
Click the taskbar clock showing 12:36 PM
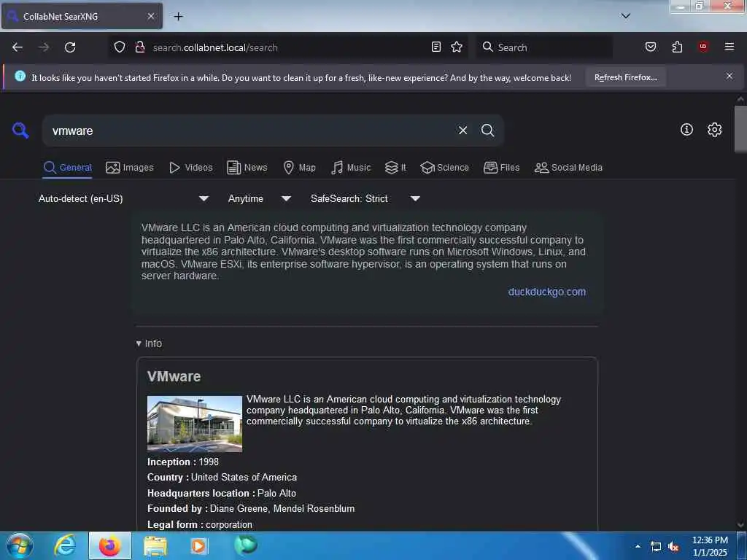[710, 546]
